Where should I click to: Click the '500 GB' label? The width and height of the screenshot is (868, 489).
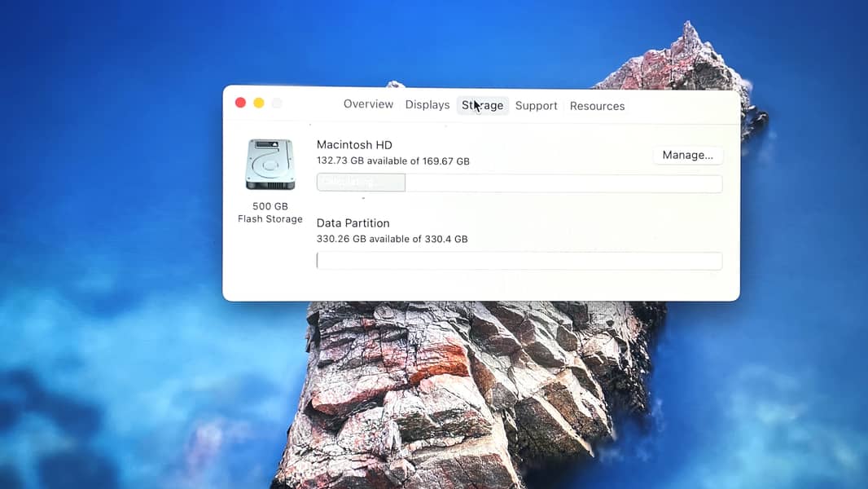tap(270, 206)
